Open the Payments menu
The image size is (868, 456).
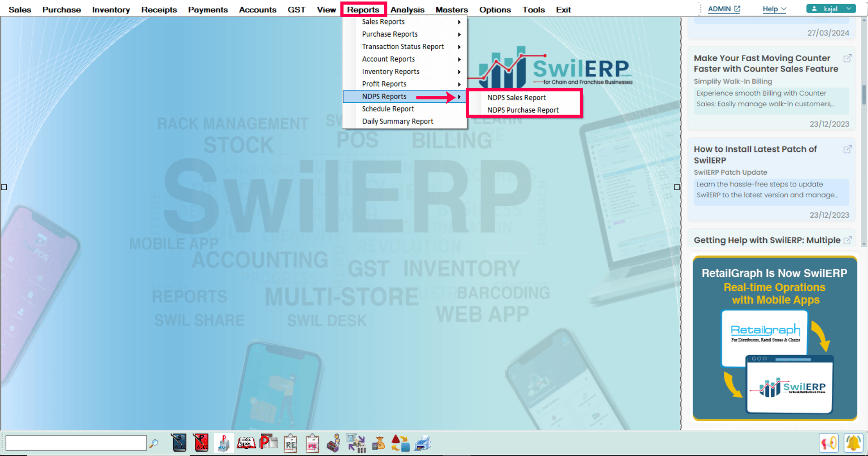click(x=208, y=9)
